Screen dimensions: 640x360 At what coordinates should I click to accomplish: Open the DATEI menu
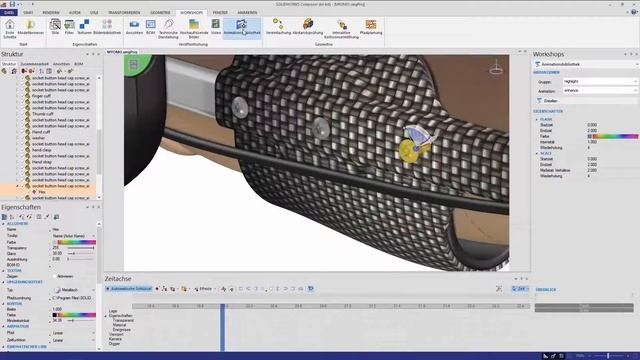(x=9, y=13)
